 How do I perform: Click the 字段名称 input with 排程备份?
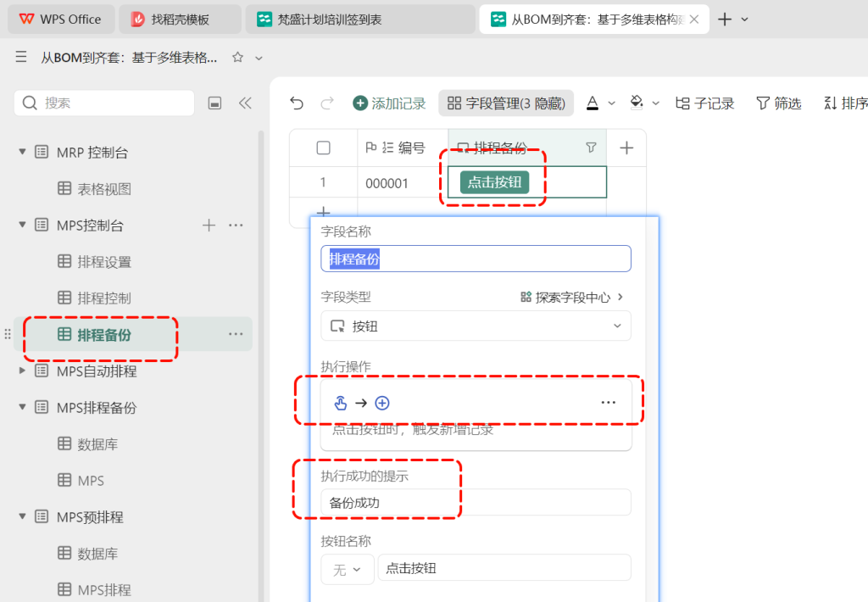pos(476,259)
